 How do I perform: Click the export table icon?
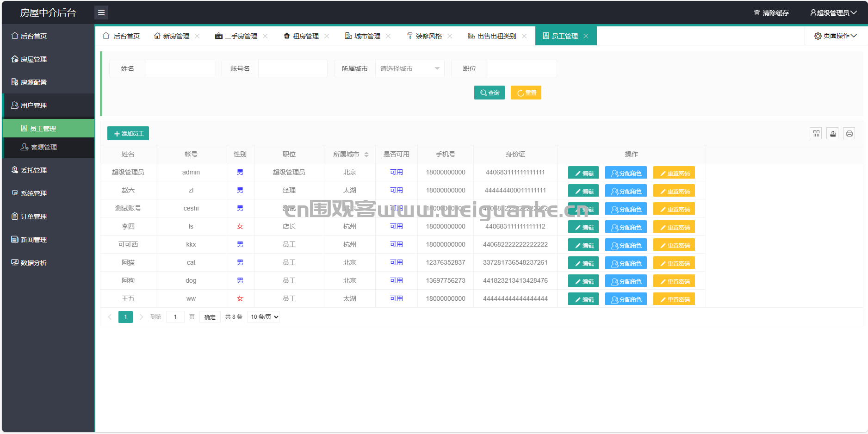pos(833,134)
